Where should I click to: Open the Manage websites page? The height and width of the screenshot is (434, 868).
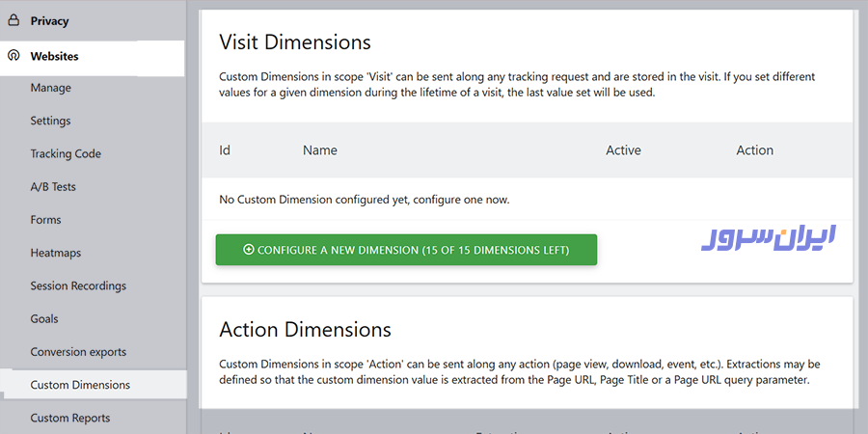pos(50,88)
